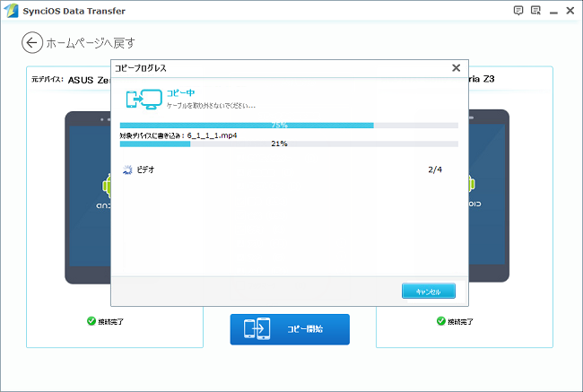583x392 pixels.
Task: Click the コピープログレス dialog title
Action: [x=141, y=68]
